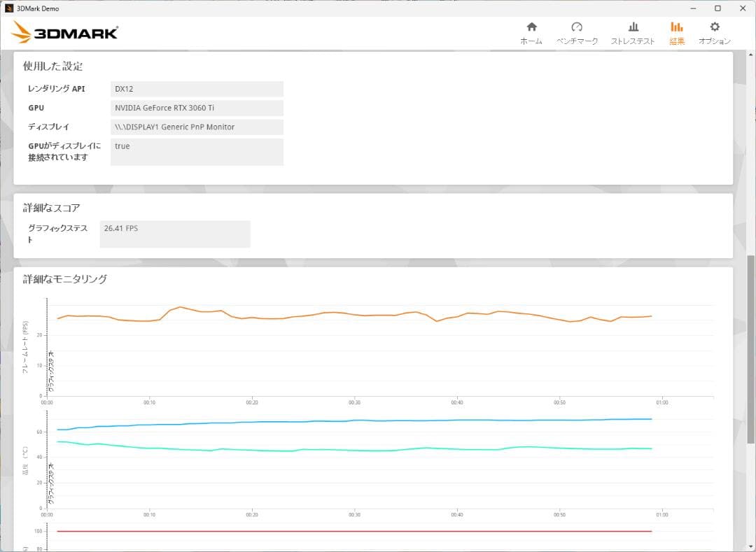The height and width of the screenshot is (552, 756).
Task: Click the teal temperature graph line
Action: 354,450
